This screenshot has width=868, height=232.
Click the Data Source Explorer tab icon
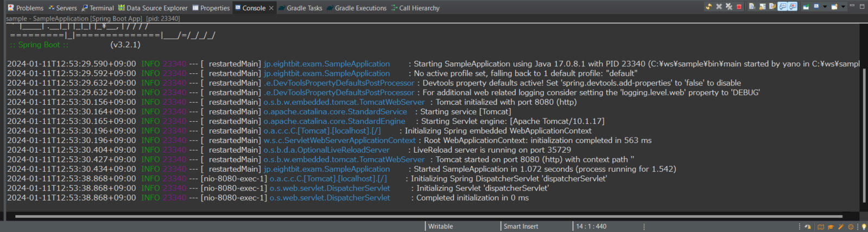coord(122,8)
